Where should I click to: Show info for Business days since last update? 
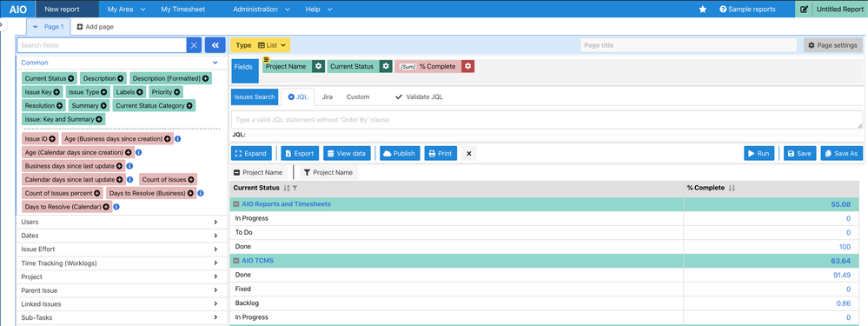coord(129,166)
